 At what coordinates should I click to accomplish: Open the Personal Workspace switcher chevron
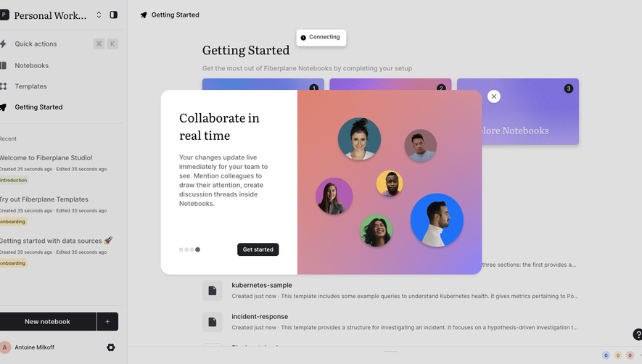pos(99,15)
